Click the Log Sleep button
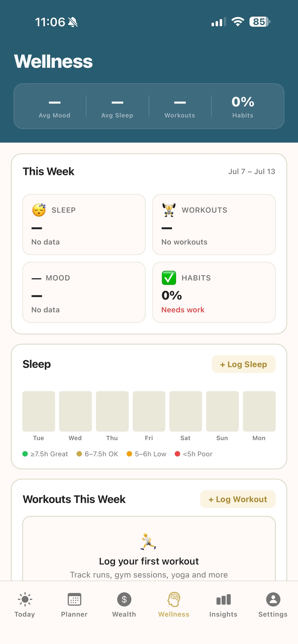This screenshot has height=644, width=298. pyautogui.click(x=243, y=364)
